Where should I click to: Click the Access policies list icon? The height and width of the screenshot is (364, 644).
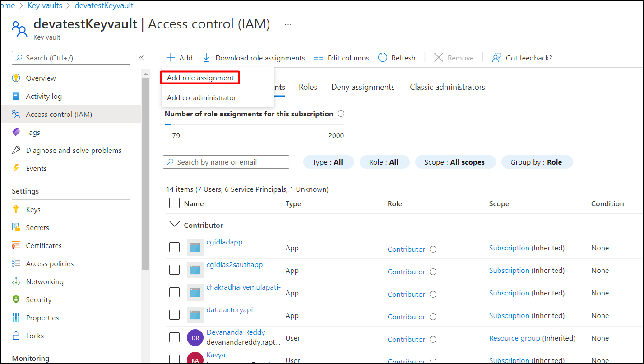pos(16,263)
